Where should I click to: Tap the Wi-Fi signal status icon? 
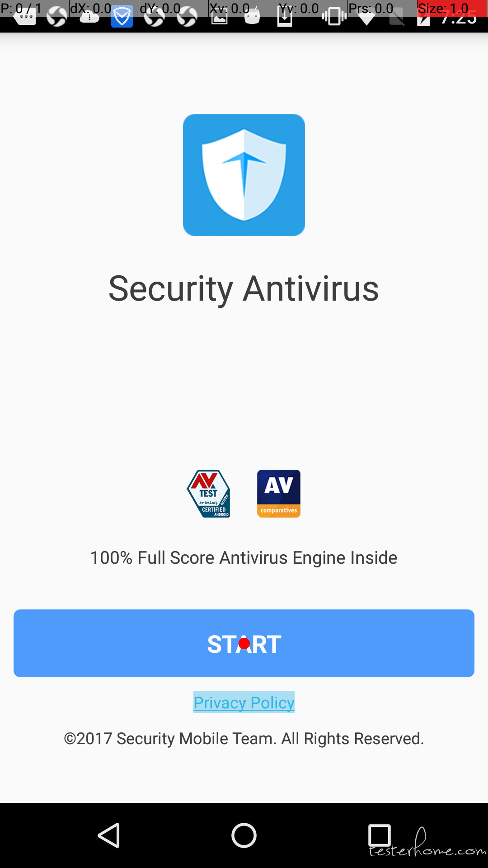pos(367,18)
